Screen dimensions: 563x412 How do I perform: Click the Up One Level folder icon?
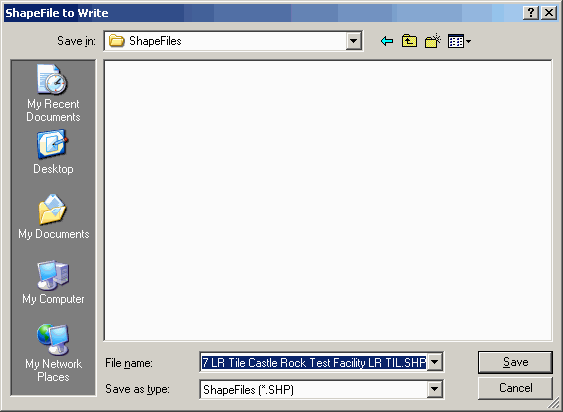tap(409, 41)
